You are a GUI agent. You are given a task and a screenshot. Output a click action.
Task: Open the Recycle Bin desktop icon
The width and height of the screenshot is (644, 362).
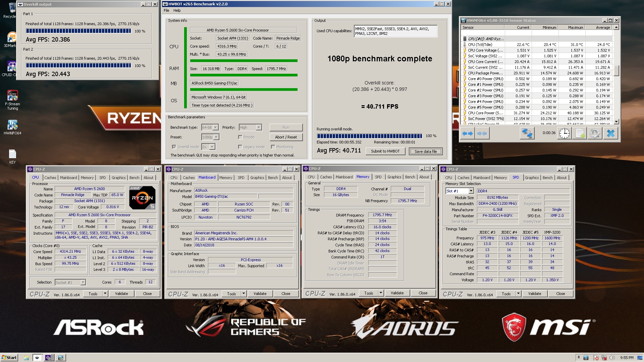point(11,10)
